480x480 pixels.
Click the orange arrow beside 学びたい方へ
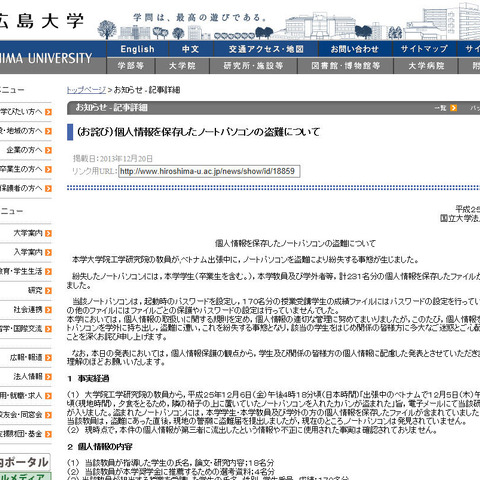[x=48, y=112]
